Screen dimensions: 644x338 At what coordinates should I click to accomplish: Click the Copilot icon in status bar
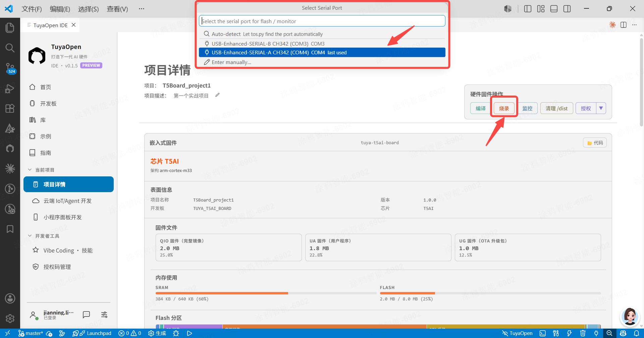(x=623, y=333)
